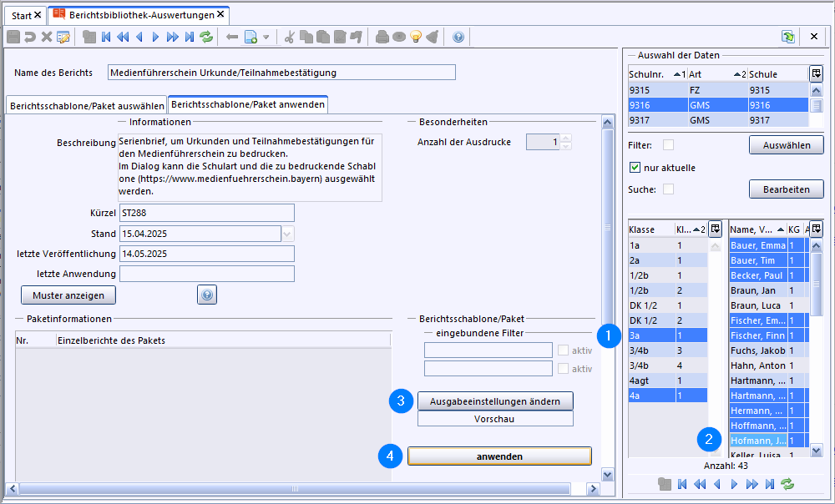The width and height of the screenshot is (835, 504).
Task: Increase Anzahl der Ausdrucke with up arrow
Action: pos(566,139)
